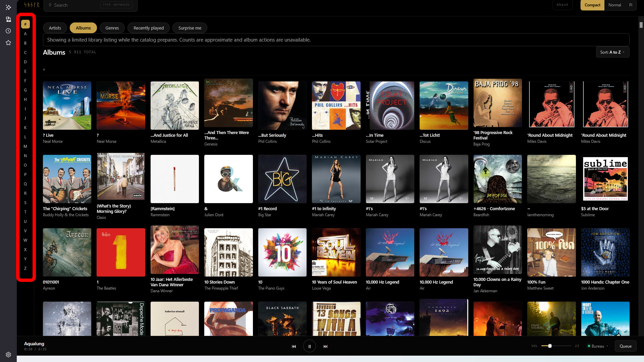Open the Rammstein matchstick album cover
The width and height of the screenshot is (644, 362).
pyautogui.click(x=175, y=179)
